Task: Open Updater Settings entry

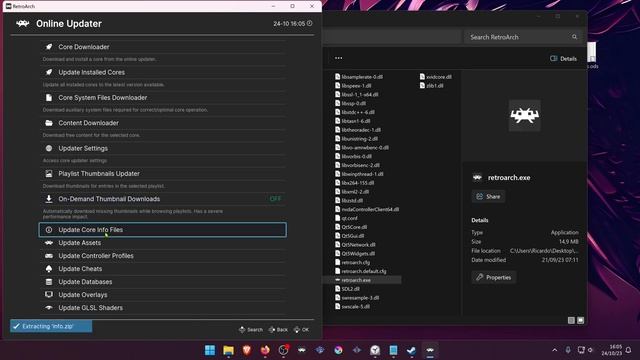Action: pos(162,148)
